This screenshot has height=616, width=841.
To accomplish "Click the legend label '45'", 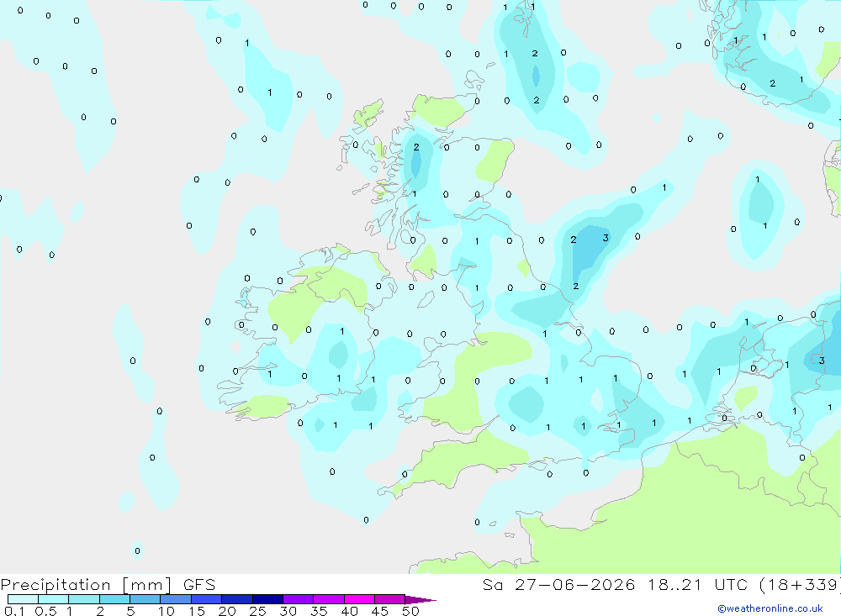I will (380, 611).
